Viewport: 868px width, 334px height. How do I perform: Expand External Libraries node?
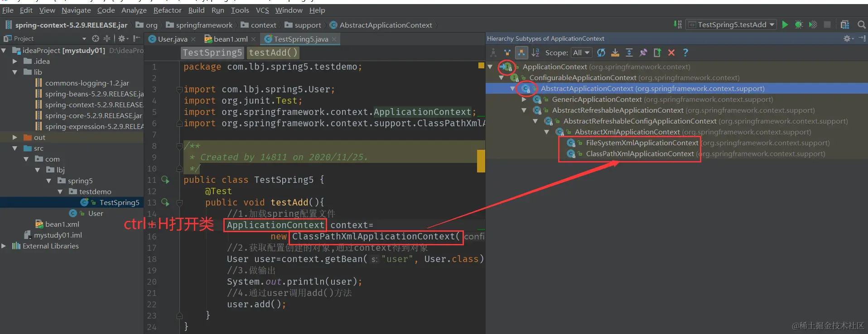tap(4, 246)
